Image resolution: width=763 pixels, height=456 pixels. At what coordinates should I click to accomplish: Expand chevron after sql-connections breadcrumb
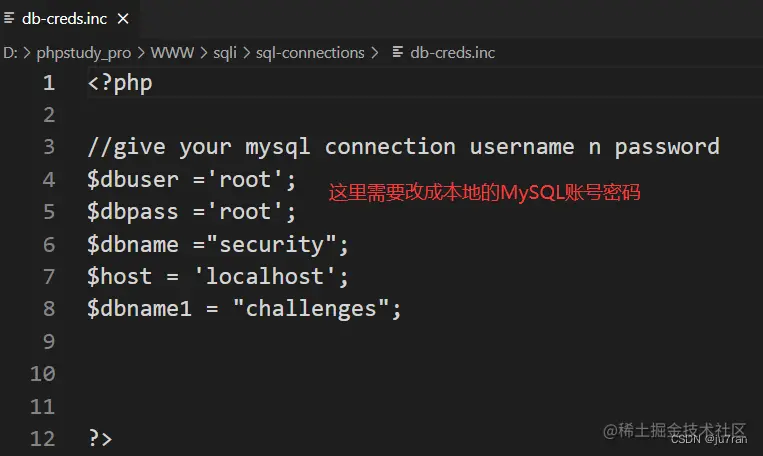pyautogui.click(x=374, y=53)
